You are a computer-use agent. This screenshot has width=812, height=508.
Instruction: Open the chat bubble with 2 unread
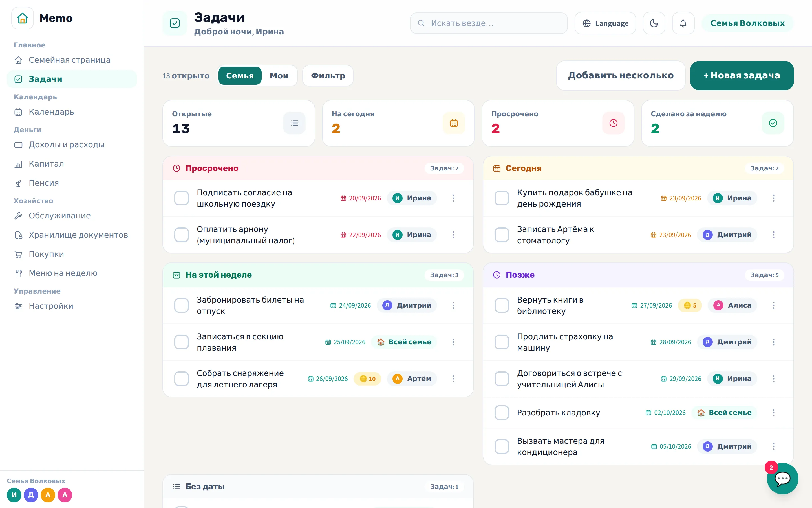click(x=782, y=478)
